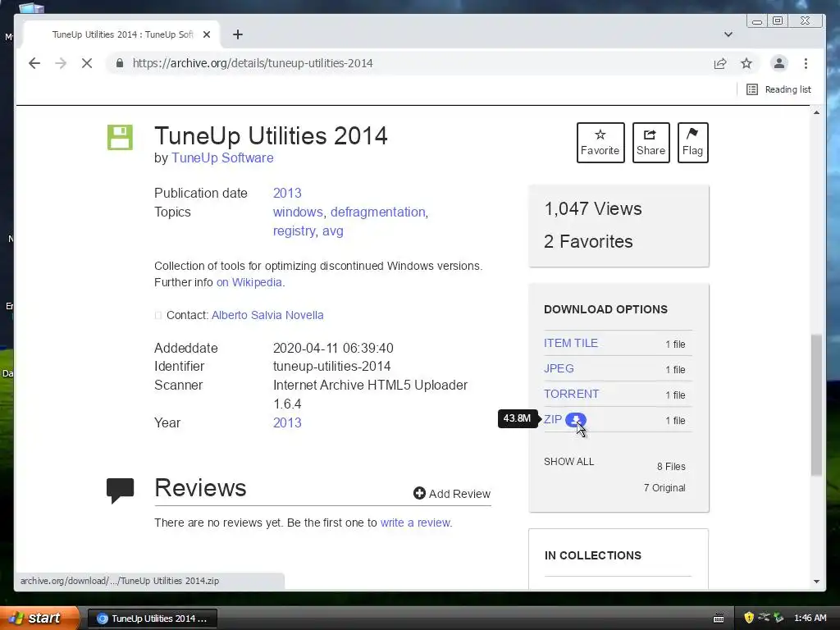Click the ZIP download link
This screenshot has width=840, height=630.
click(x=553, y=419)
